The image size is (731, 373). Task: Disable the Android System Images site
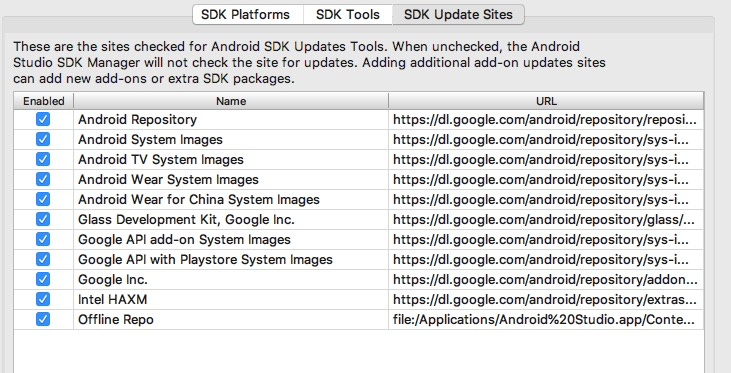[x=43, y=139]
